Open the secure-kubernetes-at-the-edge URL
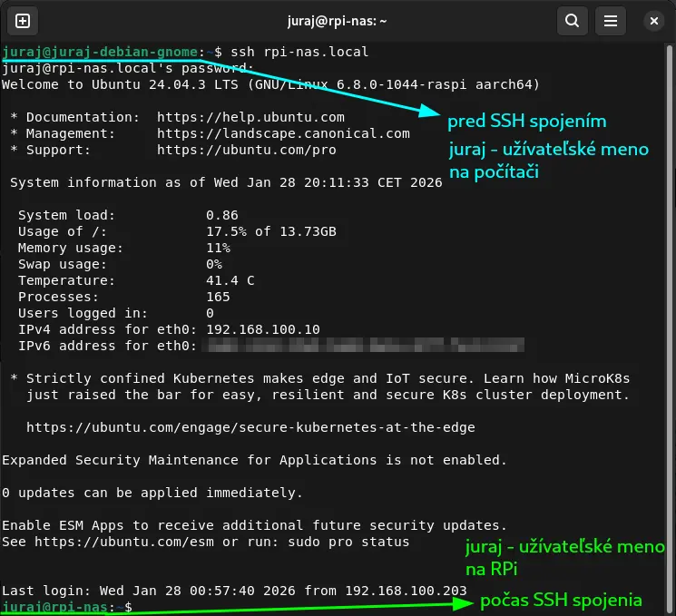 point(250,427)
